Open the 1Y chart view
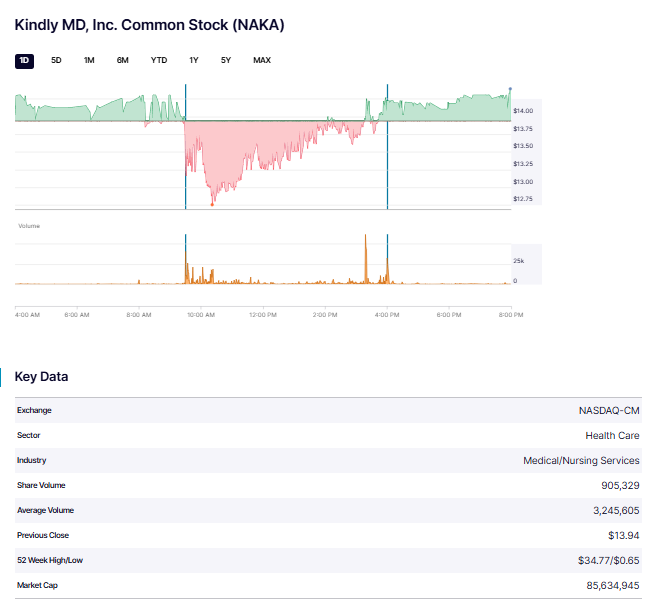Image resolution: width=662 pixels, height=608 pixels. 194,60
